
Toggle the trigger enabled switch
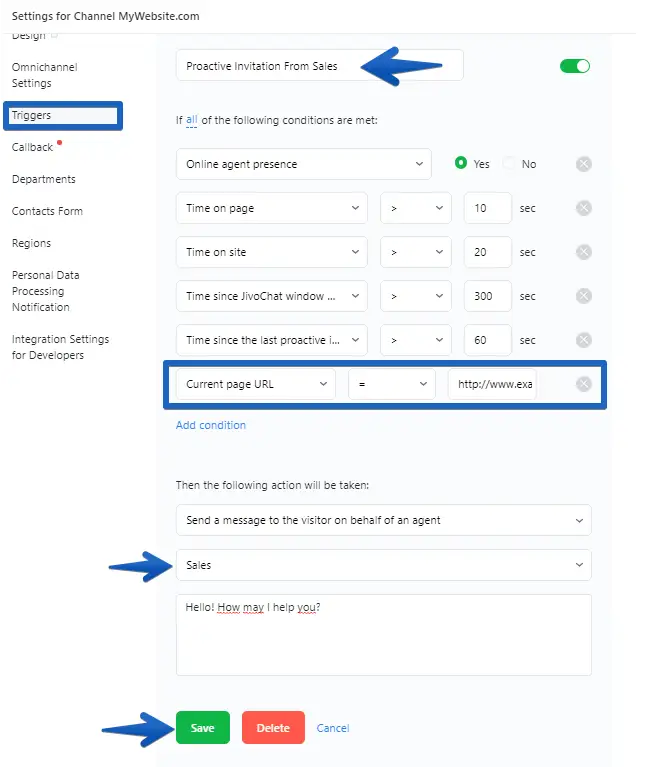tap(575, 66)
